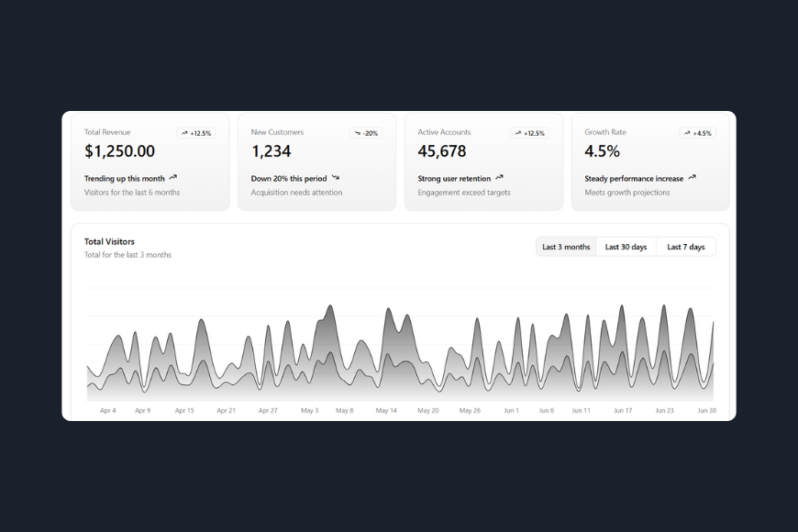
Task: Click the trending-down icon in New Customers badge
Action: (x=357, y=133)
